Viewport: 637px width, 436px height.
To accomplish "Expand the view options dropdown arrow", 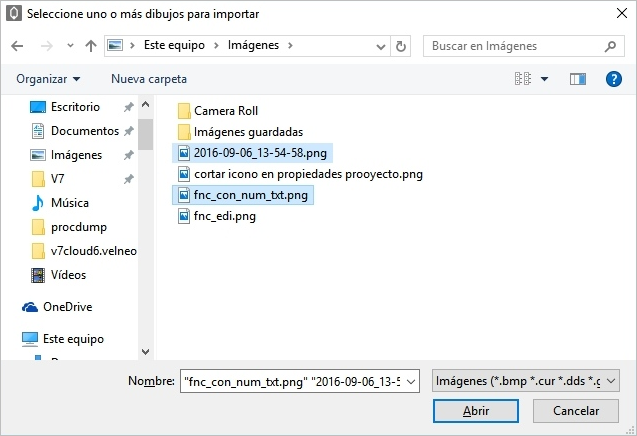I will click(x=544, y=79).
